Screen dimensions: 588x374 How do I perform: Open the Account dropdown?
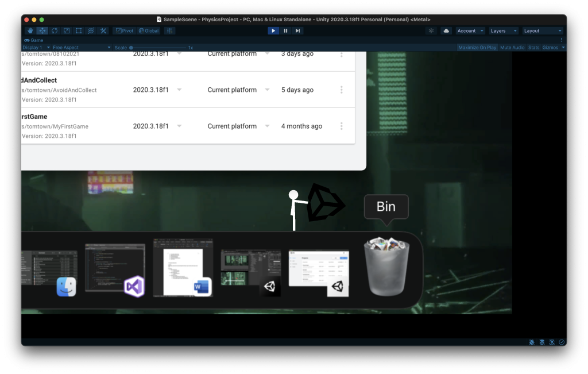(x=470, y=31)
